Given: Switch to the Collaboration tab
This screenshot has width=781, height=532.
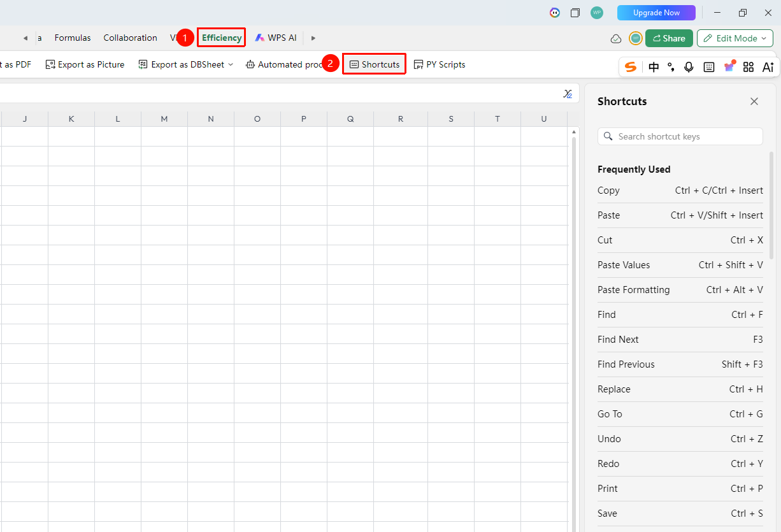Looking at the screenshot, I should click(x=130, y=38).
